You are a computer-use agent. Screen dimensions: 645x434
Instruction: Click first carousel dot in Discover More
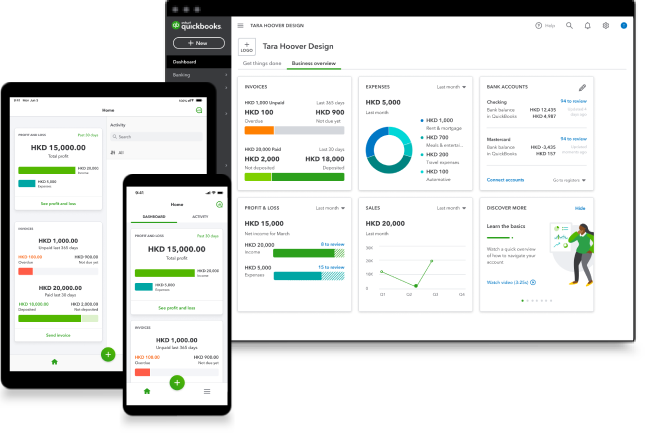point(522,301)
